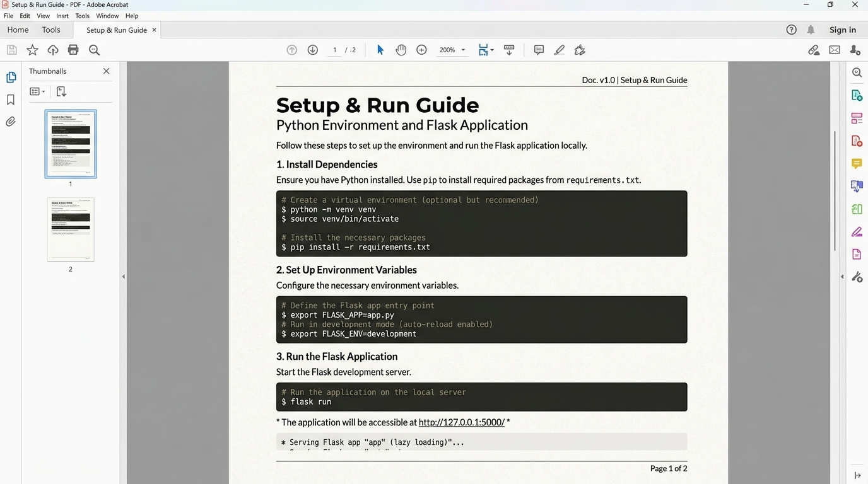
Task: Click the thumbnail page actions icon
Action: 61,91
